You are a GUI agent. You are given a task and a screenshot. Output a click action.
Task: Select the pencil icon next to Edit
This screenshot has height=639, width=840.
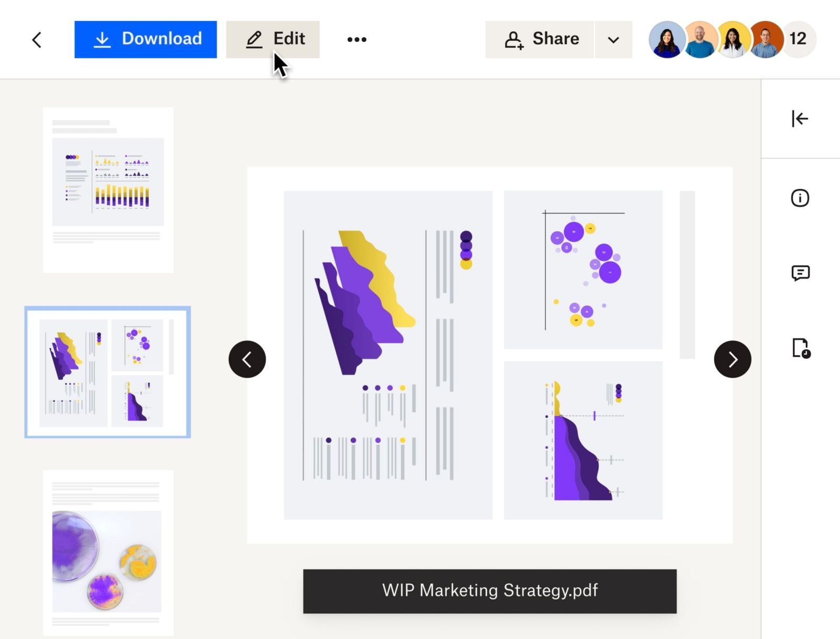[254, 38]
